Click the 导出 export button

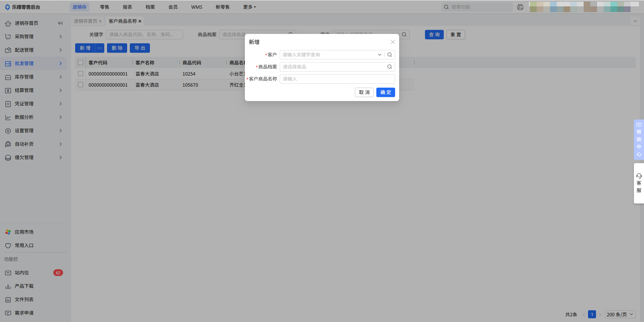click(x=140, y=48)
